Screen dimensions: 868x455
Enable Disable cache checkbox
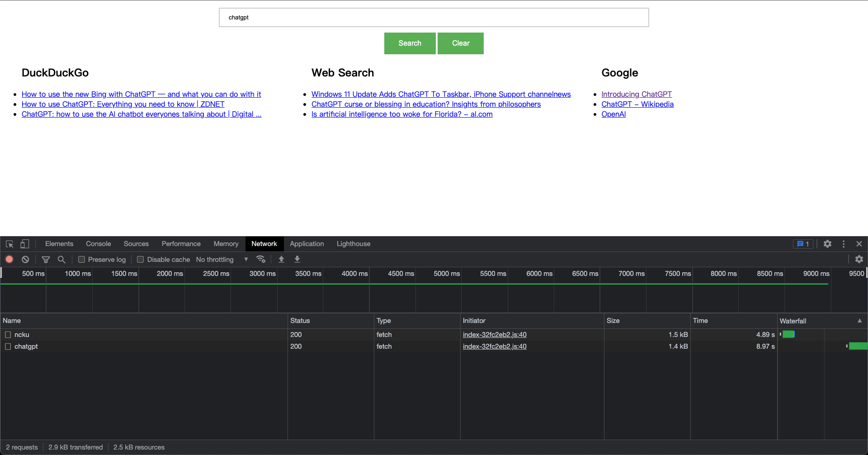coord(140,259)
